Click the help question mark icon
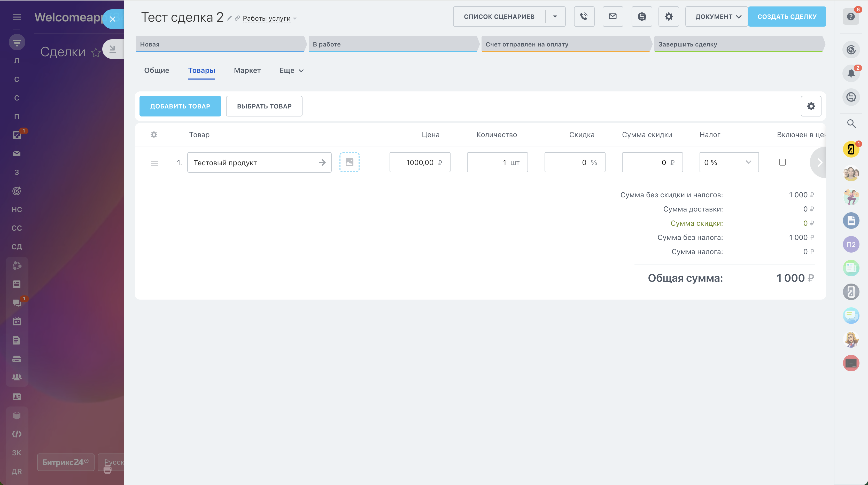 point(851,17)
